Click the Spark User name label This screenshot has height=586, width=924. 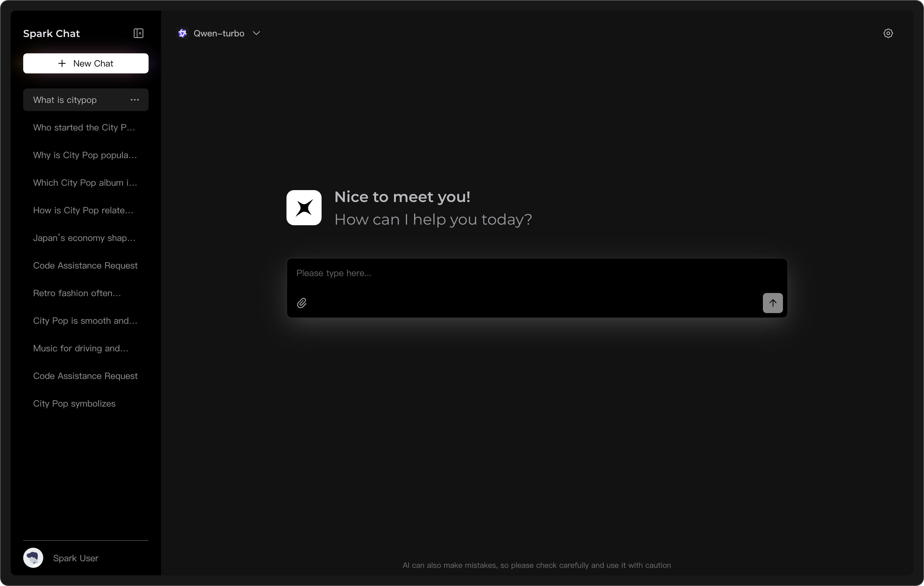[x=76, y=558]
